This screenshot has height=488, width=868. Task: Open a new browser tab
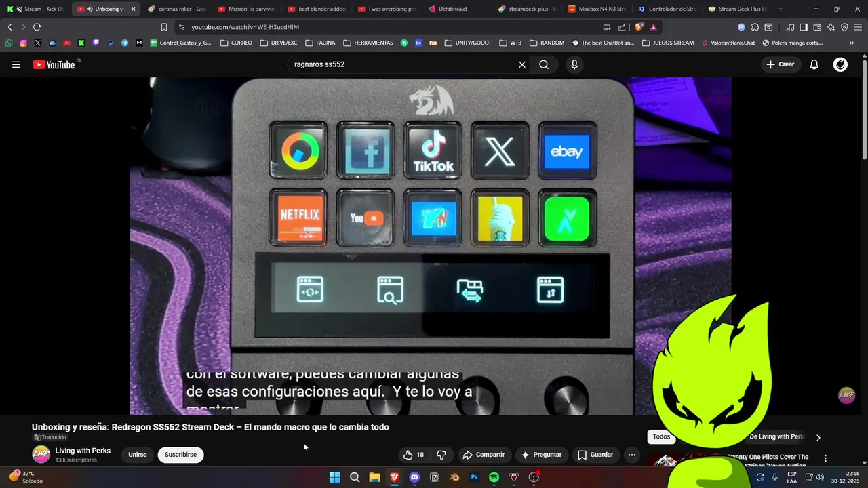[781, 9]
